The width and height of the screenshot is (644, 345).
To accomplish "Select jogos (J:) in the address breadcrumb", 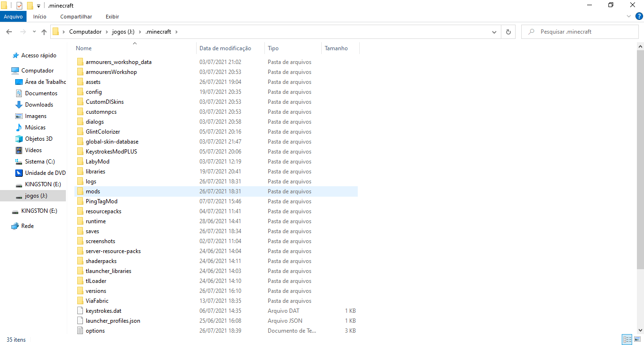I will pyautogui.click(x=123, y=32).
